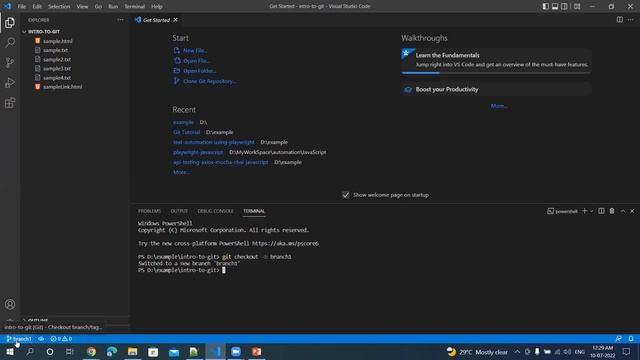Open notifications bell in status bar
This screenshot has height=360, width=640.
631,339
